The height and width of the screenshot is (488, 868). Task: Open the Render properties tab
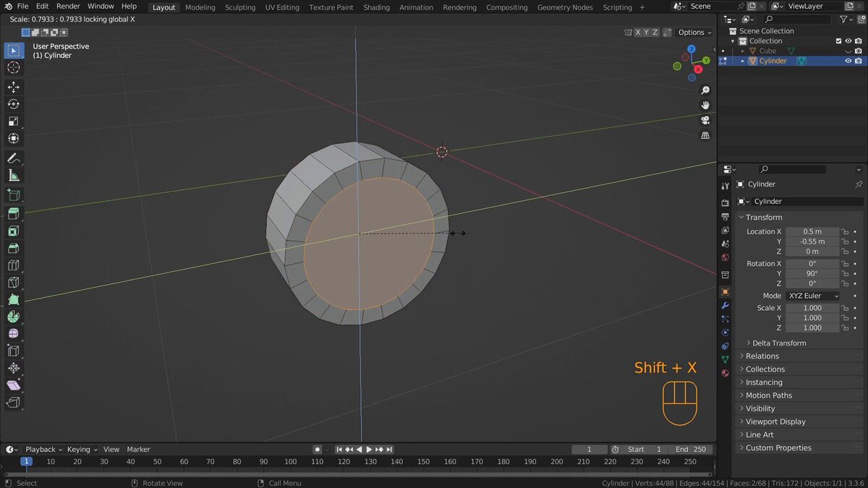pos(725,203)
